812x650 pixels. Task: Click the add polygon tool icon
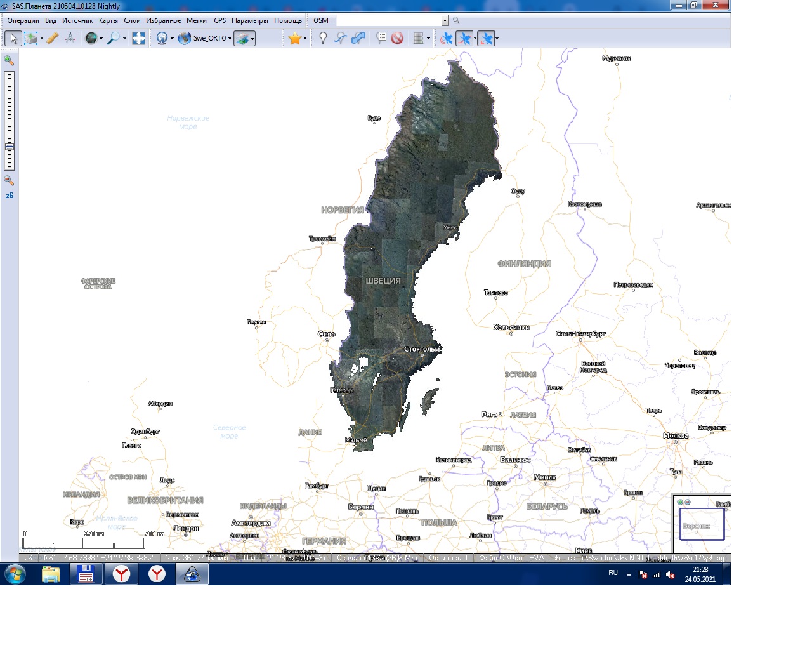click(x=358, y=39)
